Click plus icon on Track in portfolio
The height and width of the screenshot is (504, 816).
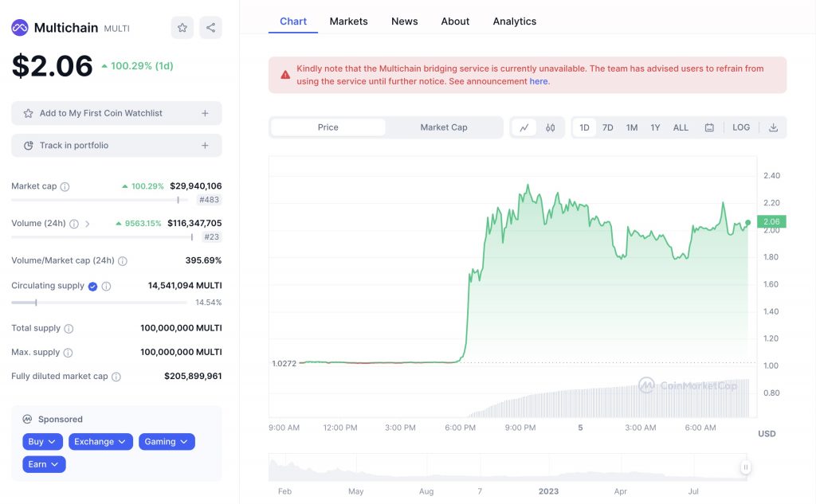point(205,146)
